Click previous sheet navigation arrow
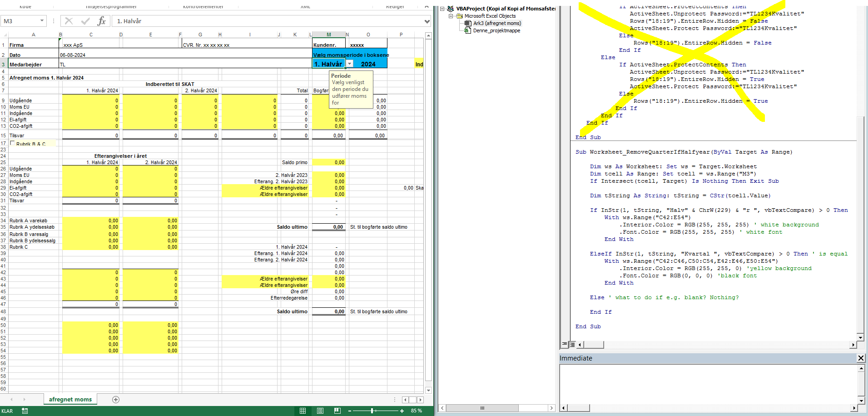 (11, 400)
